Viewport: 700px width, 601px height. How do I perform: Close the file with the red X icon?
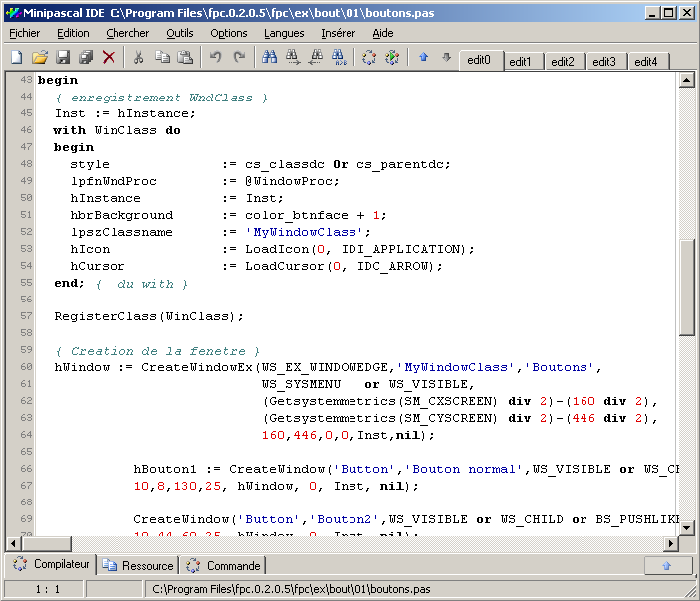point(109,58)
